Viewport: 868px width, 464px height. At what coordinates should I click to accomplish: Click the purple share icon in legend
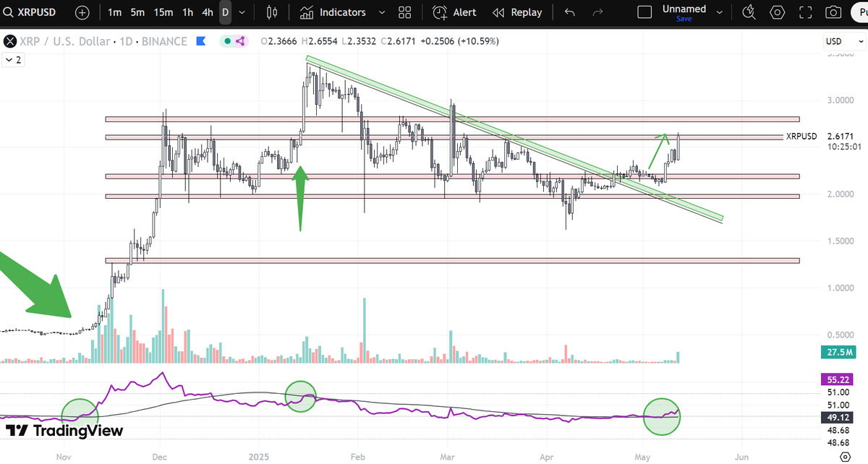[x=240, y=41]
